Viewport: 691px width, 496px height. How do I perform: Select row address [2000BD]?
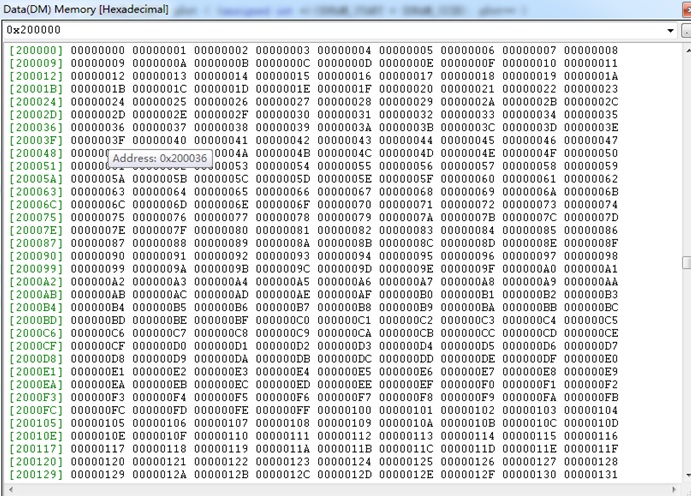[x=36, y=320]
